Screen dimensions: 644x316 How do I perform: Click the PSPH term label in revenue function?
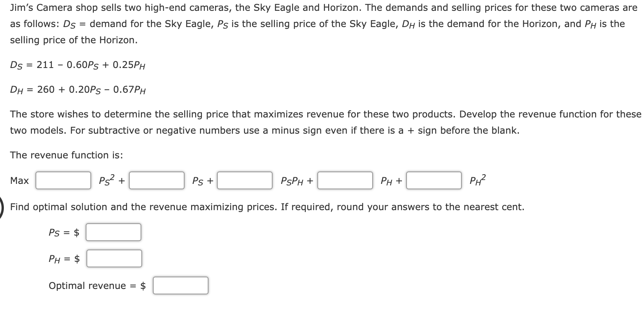tap(292, 181)
